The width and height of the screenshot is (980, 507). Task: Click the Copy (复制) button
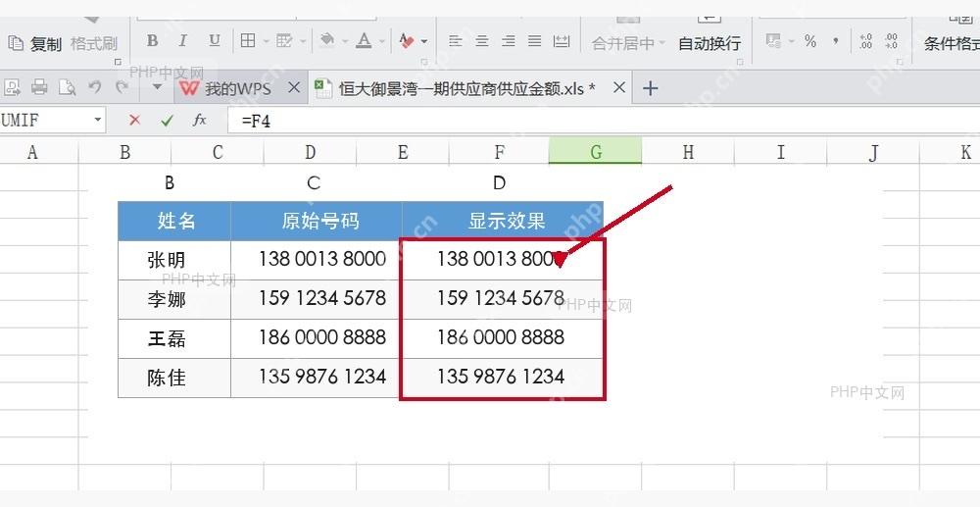pyautogui.click(x=35, y=43)
